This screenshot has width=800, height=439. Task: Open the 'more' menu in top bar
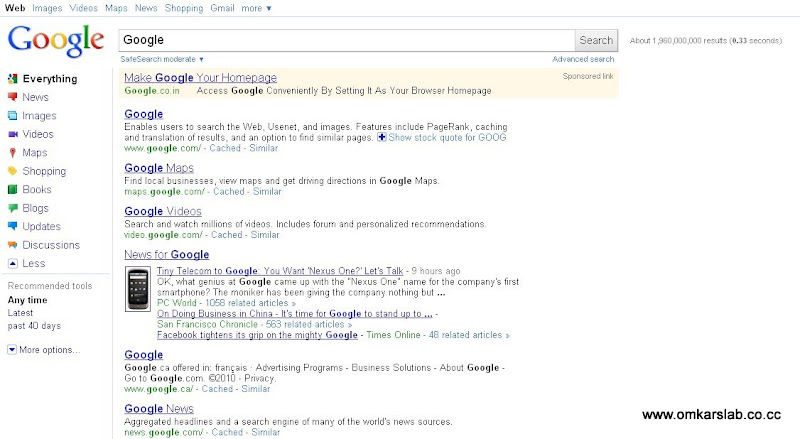pos(256,8)
